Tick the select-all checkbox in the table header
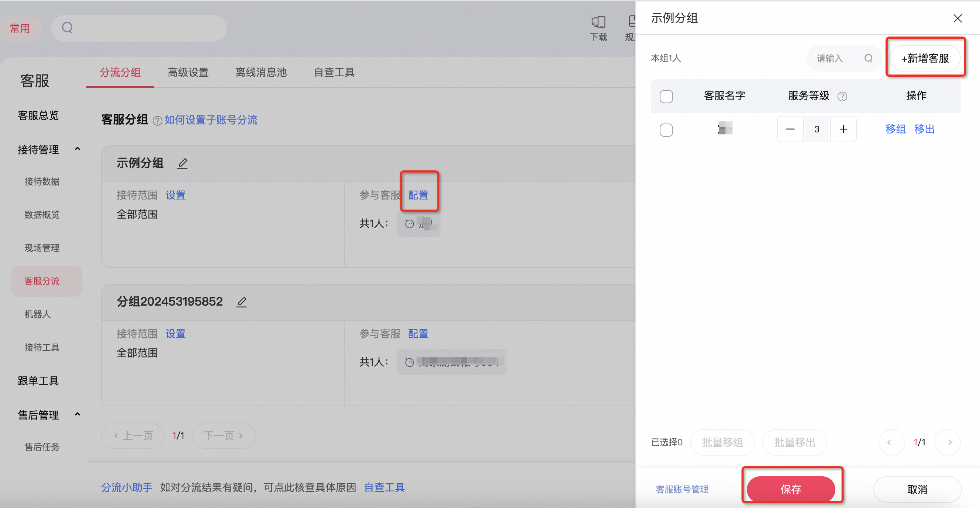Image resolution: width=980 pixels, height=508 pixels. coord(666,96)
